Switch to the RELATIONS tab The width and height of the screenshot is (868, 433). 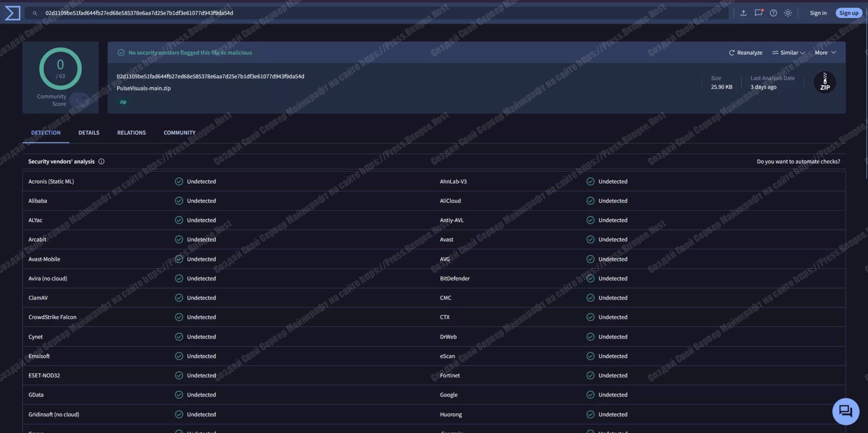click(132, 133)
